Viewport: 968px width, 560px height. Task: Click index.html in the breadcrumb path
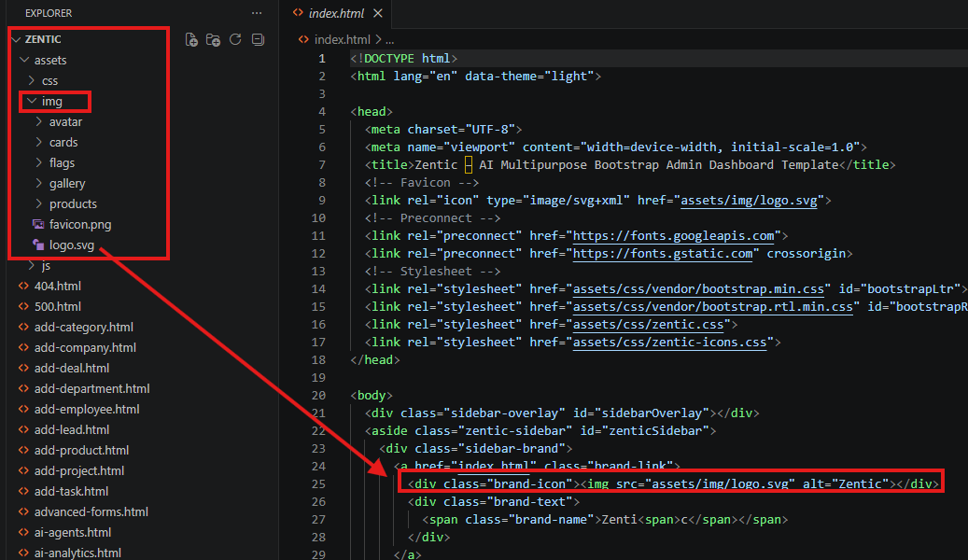click(x=342, y=39)
